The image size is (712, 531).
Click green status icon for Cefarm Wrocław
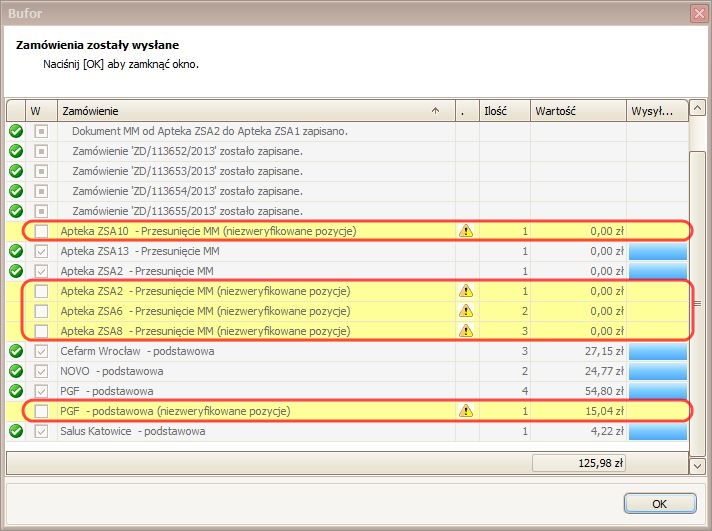(16, 351)
